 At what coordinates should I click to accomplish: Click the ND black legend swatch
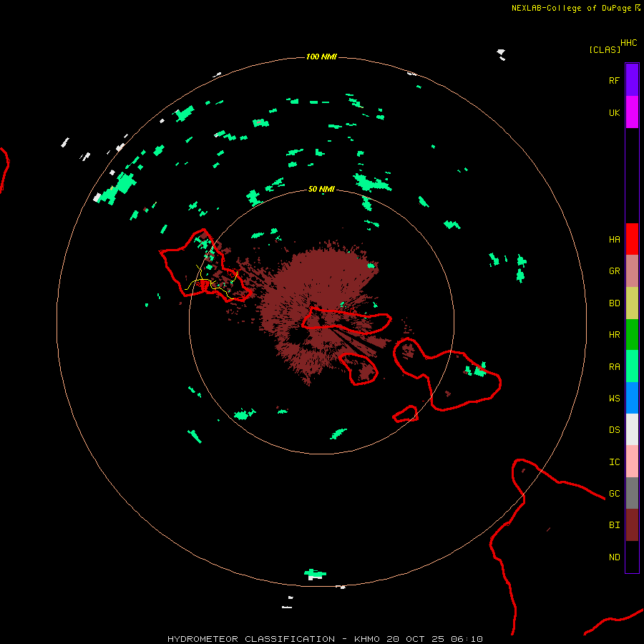[x=632, y=557]
